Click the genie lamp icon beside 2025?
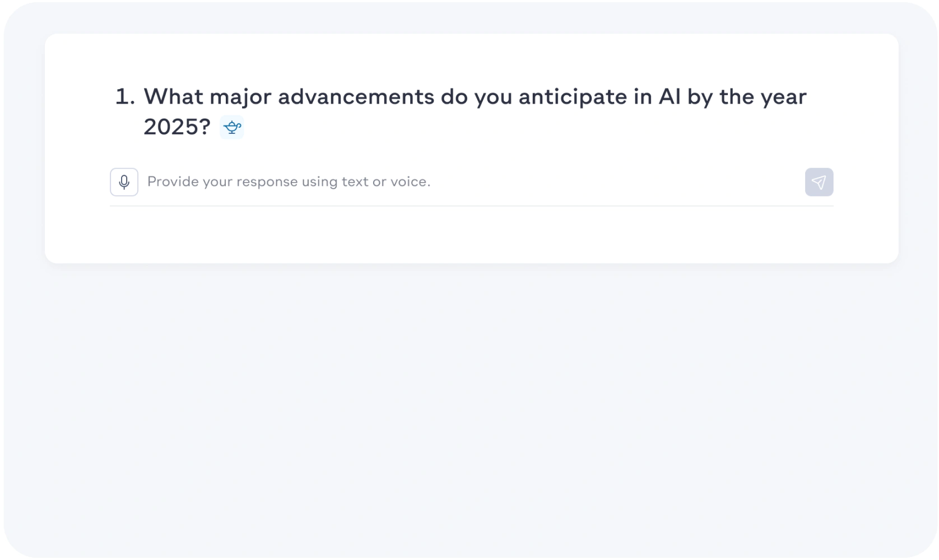Screen dimensions: 939x560 point(231,127)
